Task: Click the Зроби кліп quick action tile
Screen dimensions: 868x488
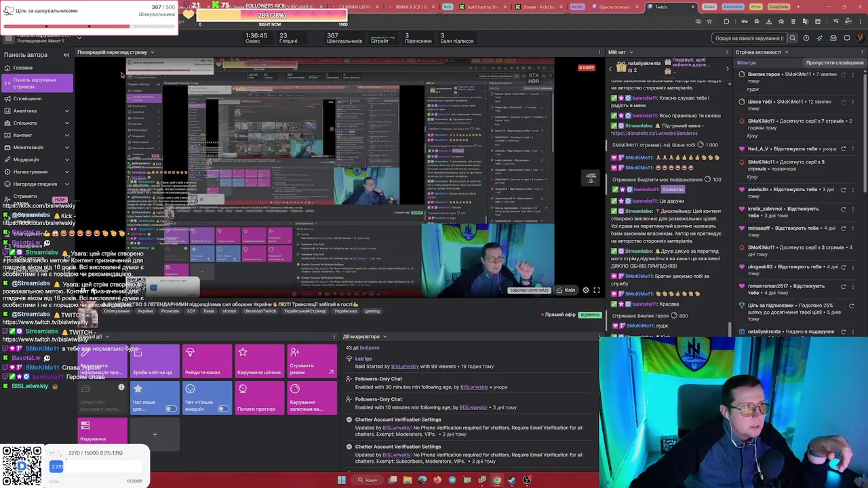Action: coord(153,361)
